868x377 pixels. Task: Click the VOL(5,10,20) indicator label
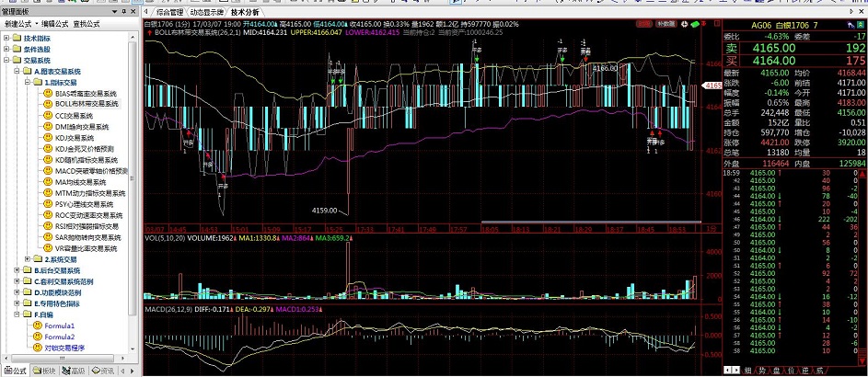(165, 238)
